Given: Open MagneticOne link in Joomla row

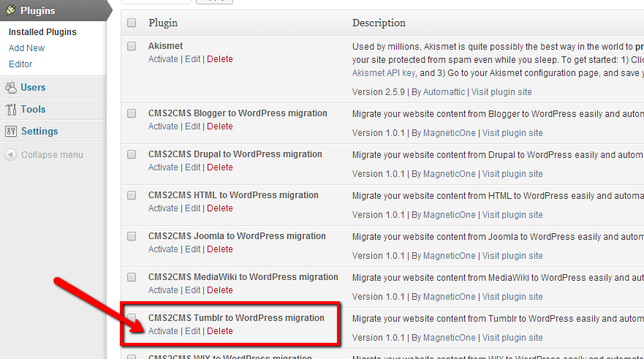Looking at the screenshot, I should coord(450,256).
